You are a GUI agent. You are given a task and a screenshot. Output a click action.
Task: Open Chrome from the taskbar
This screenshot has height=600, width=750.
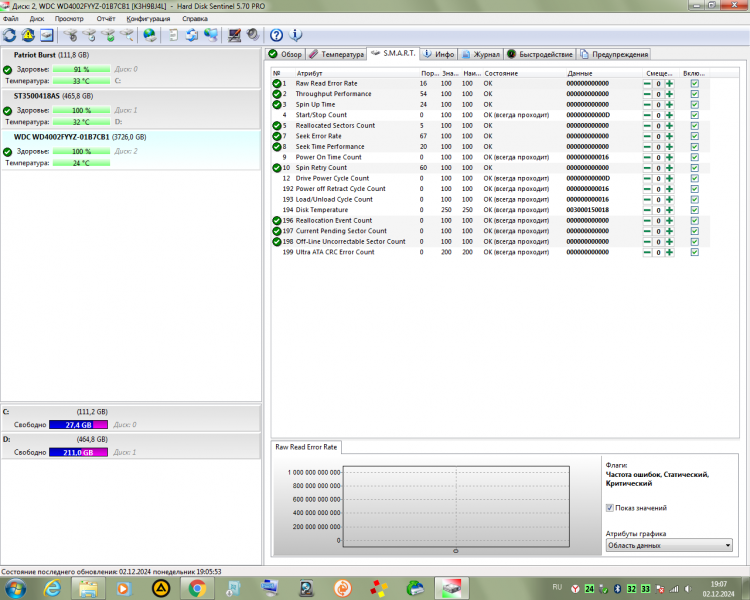coord(197,588)
